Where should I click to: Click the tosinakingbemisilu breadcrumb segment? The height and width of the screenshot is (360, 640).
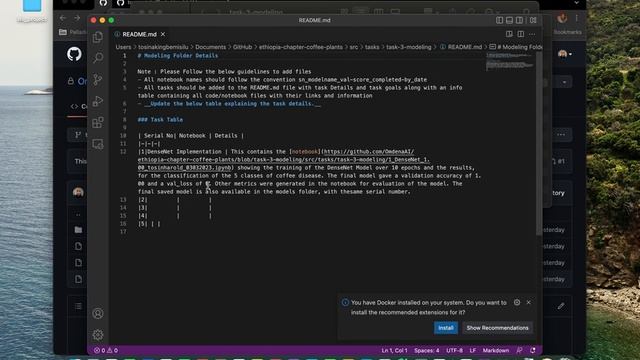[163, 47]
